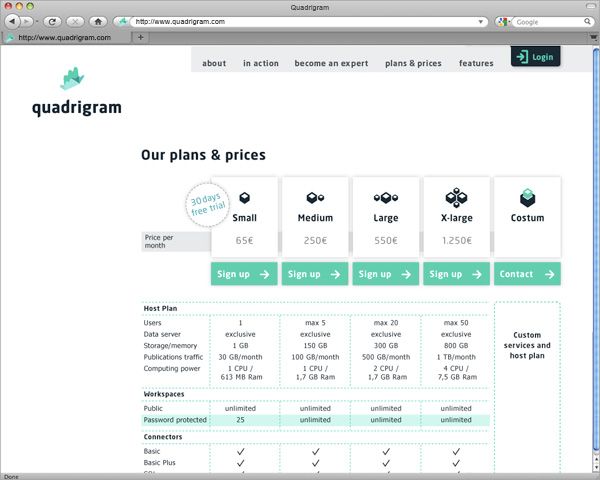
Task: Click the Small plan single cube icon
Action: click(x=245, y=198)
